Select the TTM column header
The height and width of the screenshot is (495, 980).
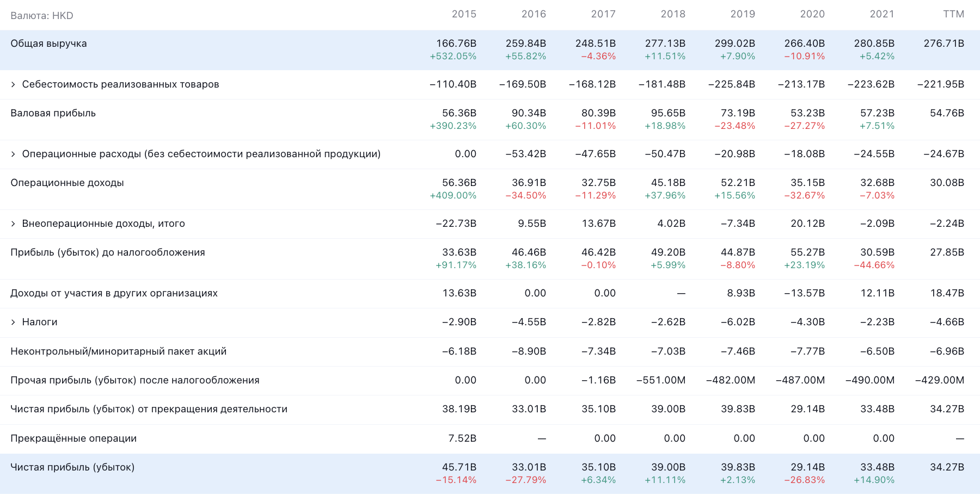953,14
